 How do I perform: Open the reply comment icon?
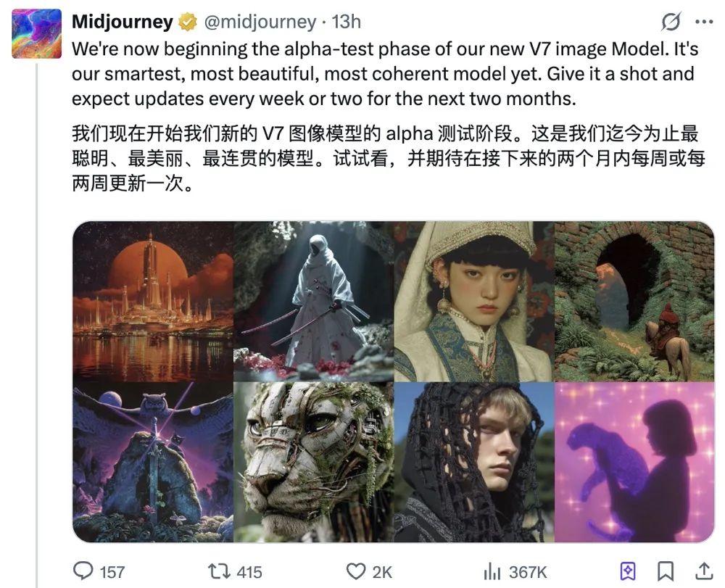pos(83,571)
